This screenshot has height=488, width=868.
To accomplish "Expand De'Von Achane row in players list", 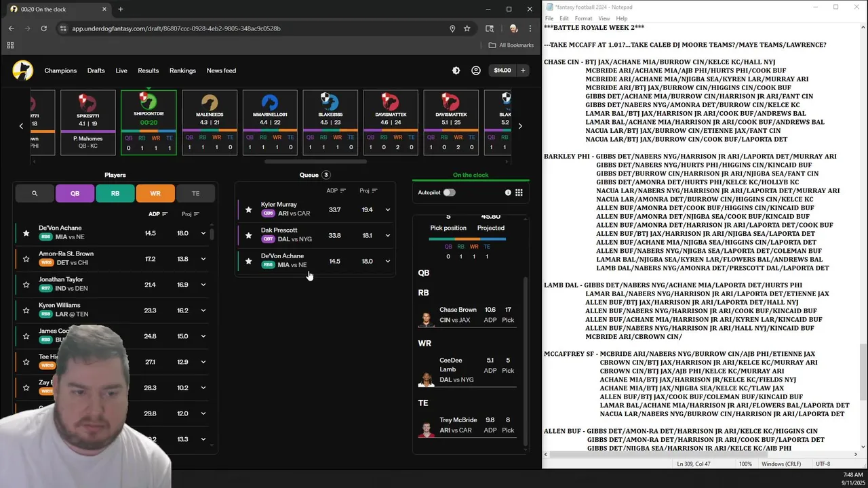I will tap(203, 233).
